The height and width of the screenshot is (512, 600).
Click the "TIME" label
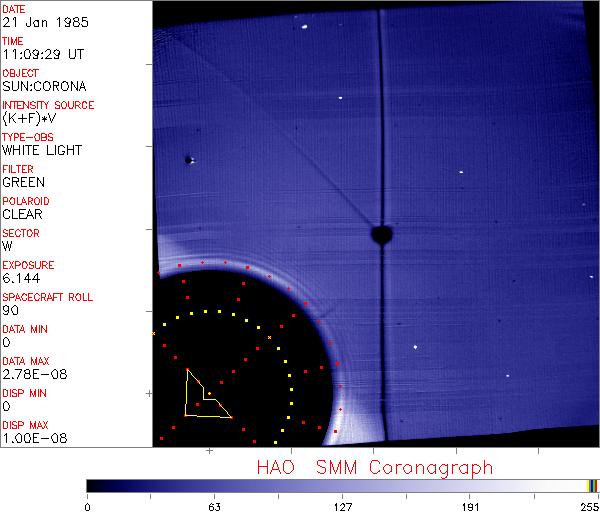pyautogui.click(x=13, y=41)
